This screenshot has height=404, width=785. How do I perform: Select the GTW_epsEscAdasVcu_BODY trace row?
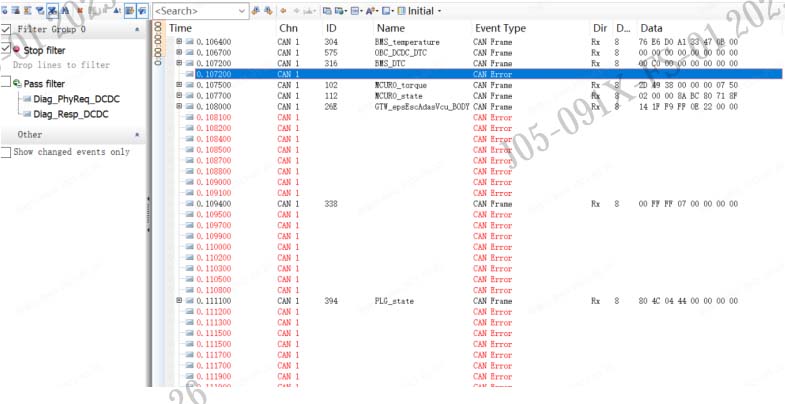click(x=421, y=106)
